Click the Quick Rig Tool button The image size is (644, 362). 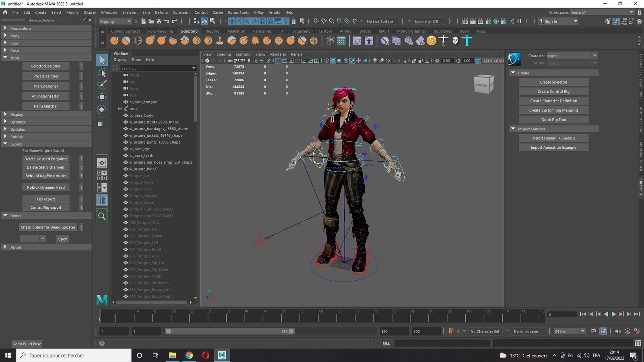pos(553,119)
